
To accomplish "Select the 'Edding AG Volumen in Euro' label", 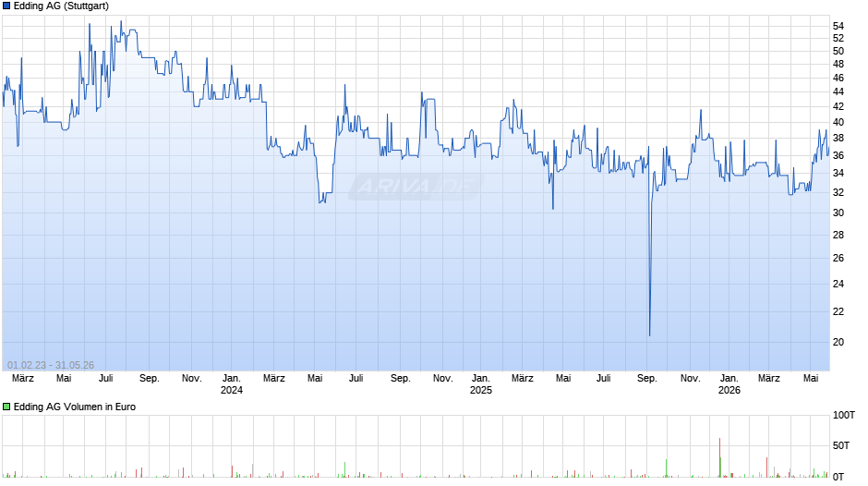I will click(x=74, y=407).
